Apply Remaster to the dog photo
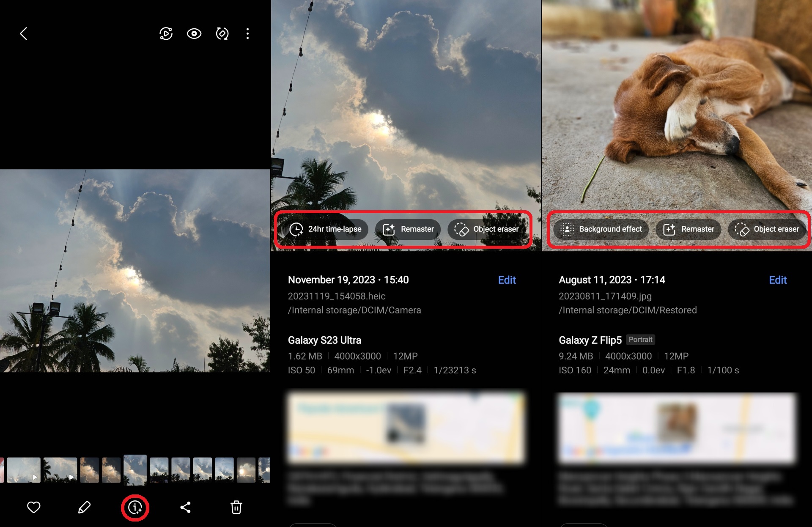Screen dimensions: 812x527 688,229
